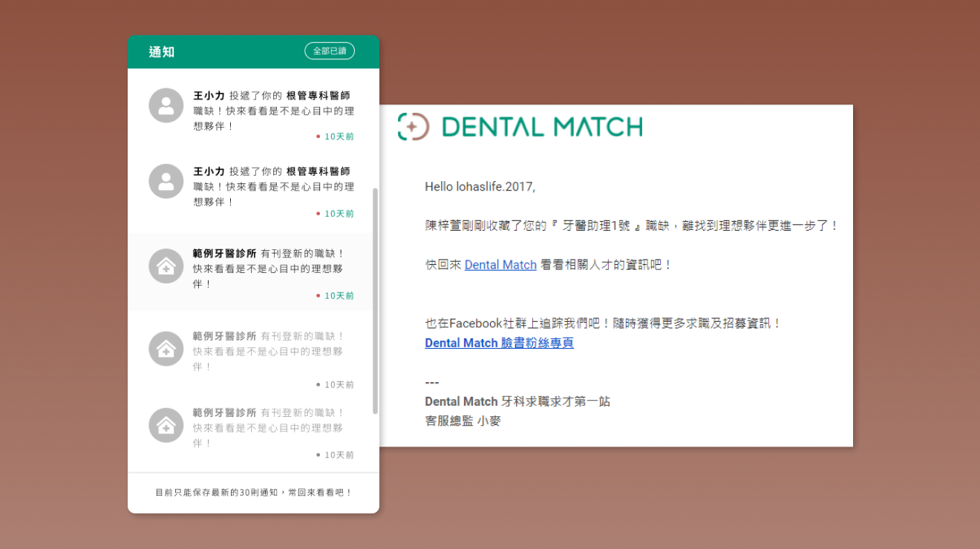Click footer text 目前只能保存最新的30則通知

point(253,493)
